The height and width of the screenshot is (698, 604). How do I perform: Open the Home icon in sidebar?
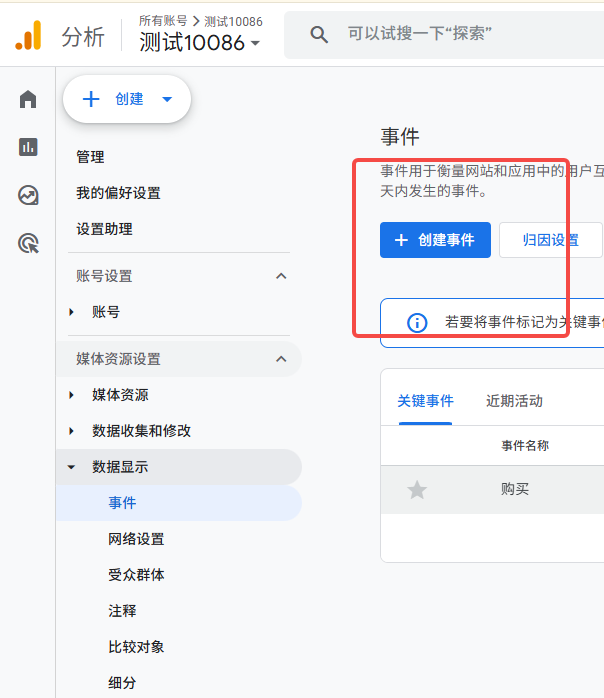point(28,99)
